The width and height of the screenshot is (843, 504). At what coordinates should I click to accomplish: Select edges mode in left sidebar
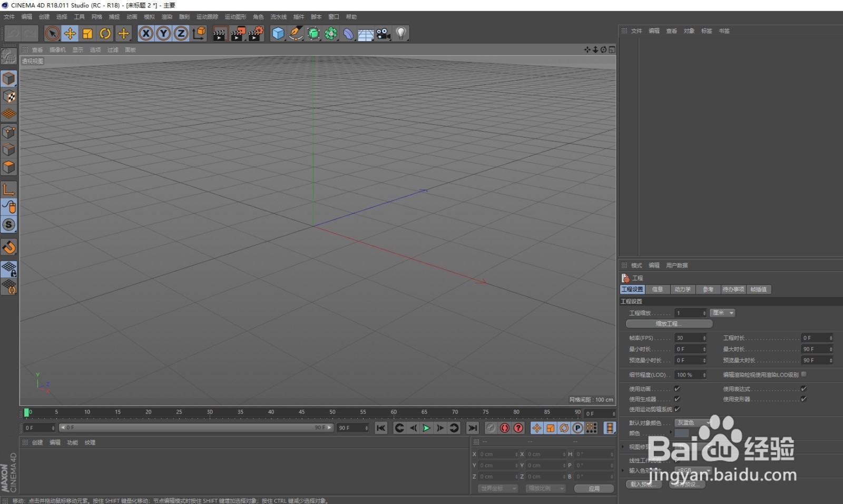pos(8,150)
